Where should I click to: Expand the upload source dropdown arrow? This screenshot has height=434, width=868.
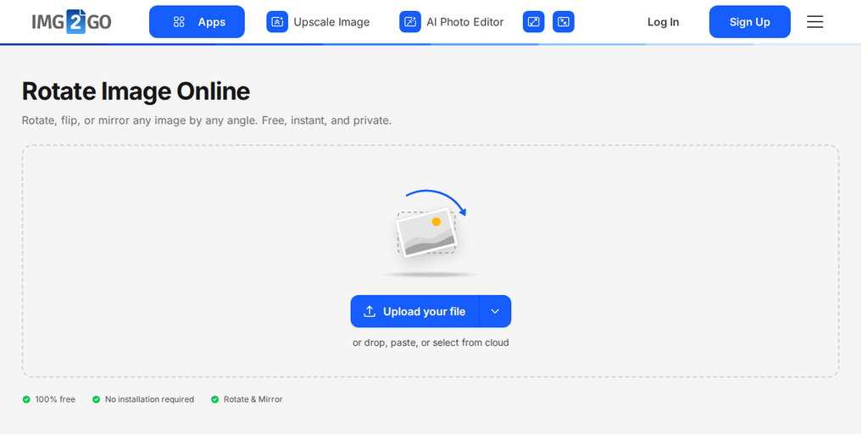click(495, 312)
